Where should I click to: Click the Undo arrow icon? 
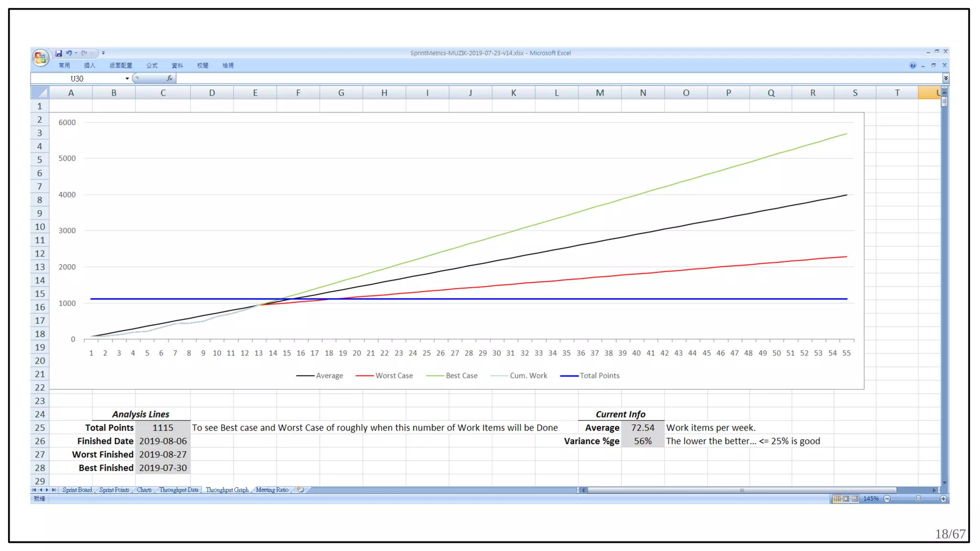pyautogui.click(x=69, y=53)
